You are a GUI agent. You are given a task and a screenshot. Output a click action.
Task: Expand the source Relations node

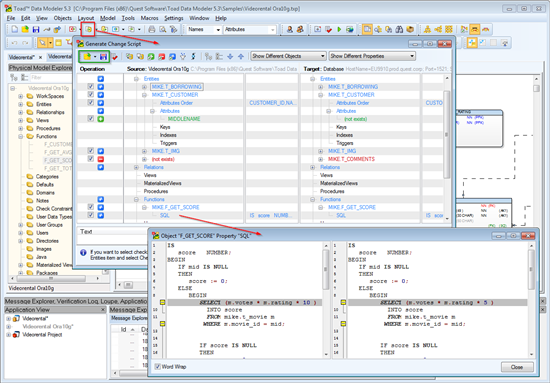click(x=136, y=167)
